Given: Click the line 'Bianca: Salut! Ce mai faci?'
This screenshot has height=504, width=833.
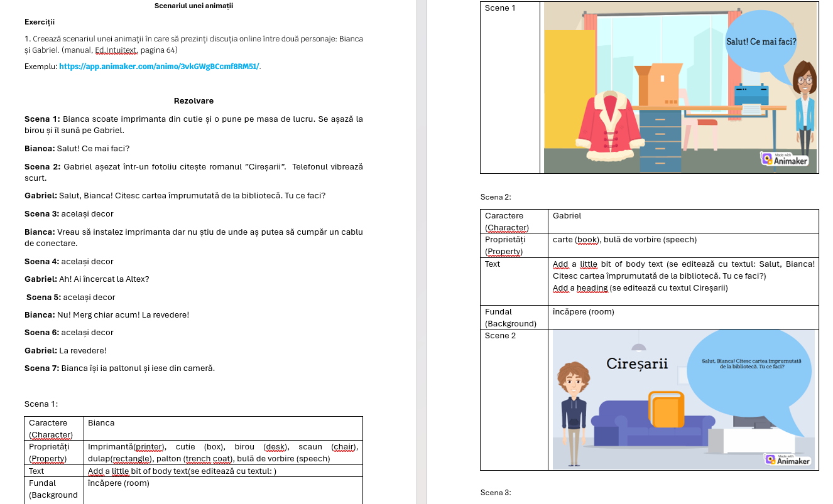Looking at the screenshot, I should pos(77,149).
